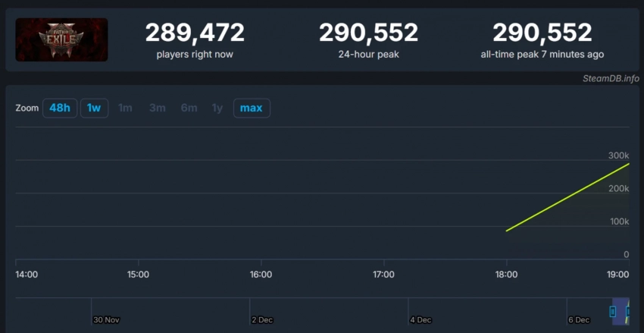The height and width of the screenshot is (333, 644).
Task: Click the all-time peak 7 minutes ago stat
Action: (x=542, y=33)
